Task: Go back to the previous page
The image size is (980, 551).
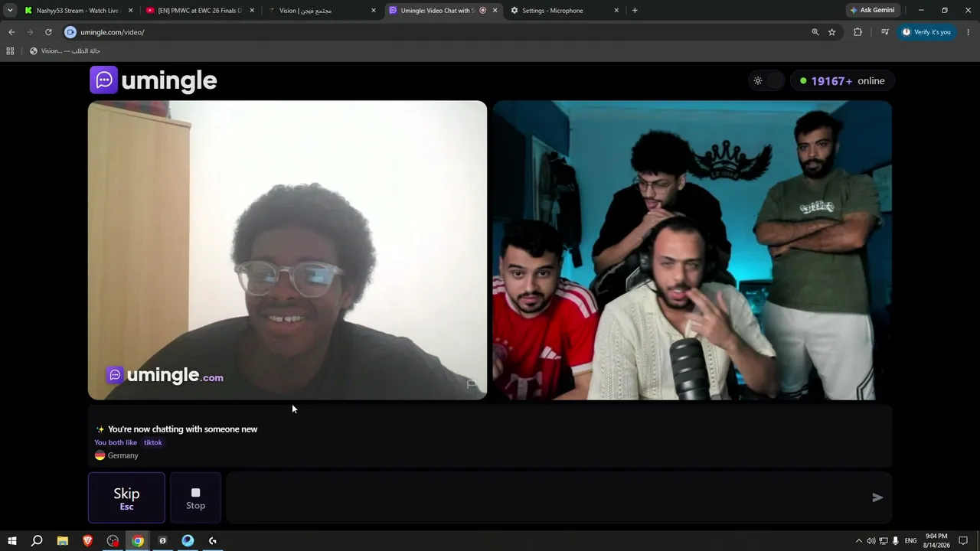Action: tap(11, 32)
